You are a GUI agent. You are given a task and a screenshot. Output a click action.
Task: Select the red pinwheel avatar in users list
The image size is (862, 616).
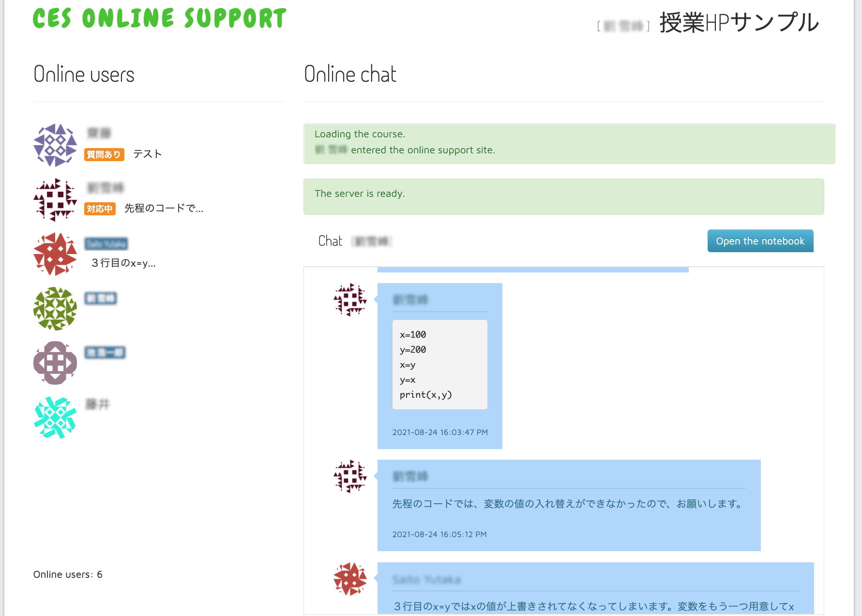[55, 254]
